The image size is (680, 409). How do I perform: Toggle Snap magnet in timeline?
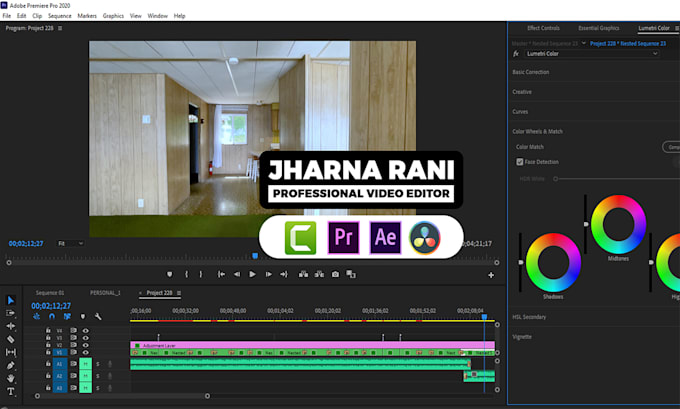(52, 317)
